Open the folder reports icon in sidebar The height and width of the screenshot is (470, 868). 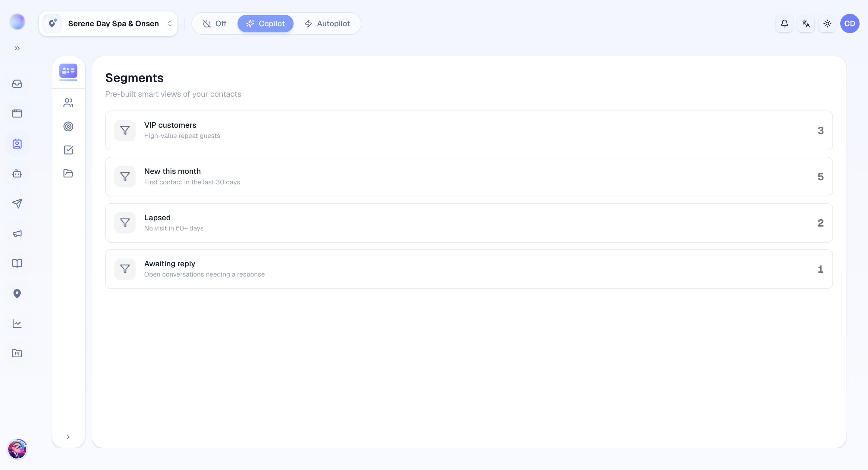click(x=17, y=353)
